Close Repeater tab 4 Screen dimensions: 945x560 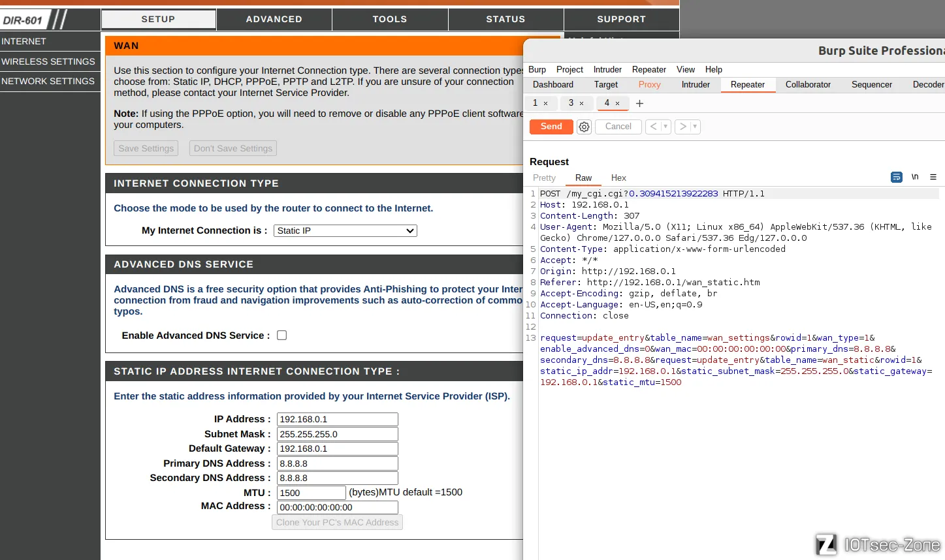pyautogui.click(x=618, y=103)
